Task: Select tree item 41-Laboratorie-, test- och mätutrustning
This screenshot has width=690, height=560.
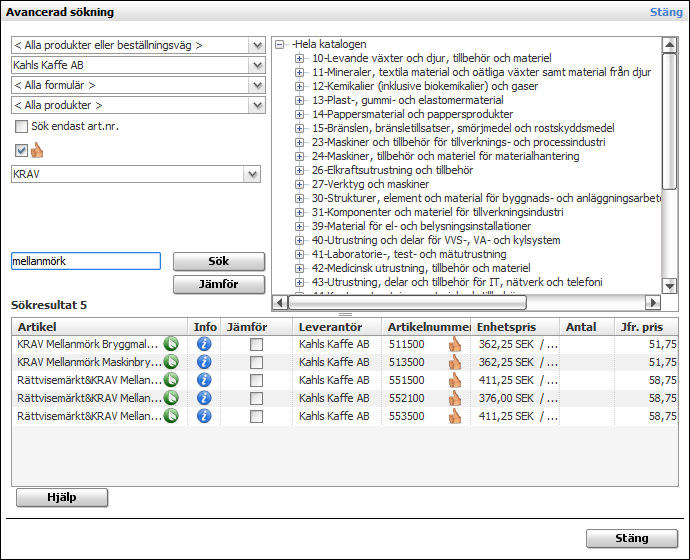Action: [409, 254]
